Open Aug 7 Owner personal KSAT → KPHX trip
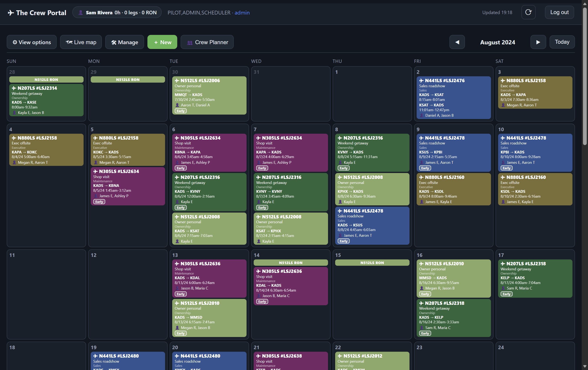This screenshot has height=370, width=588. coord(291,229)
